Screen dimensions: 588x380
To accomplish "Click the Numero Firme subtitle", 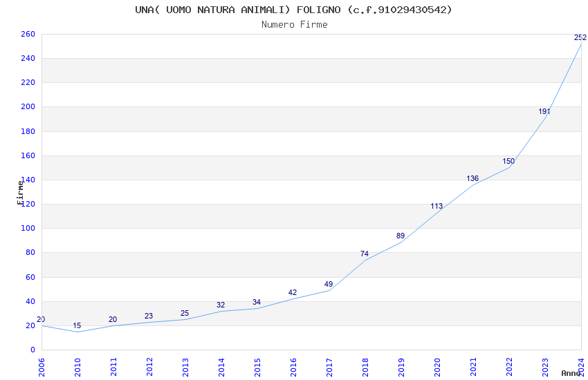I will pos(295,25).
